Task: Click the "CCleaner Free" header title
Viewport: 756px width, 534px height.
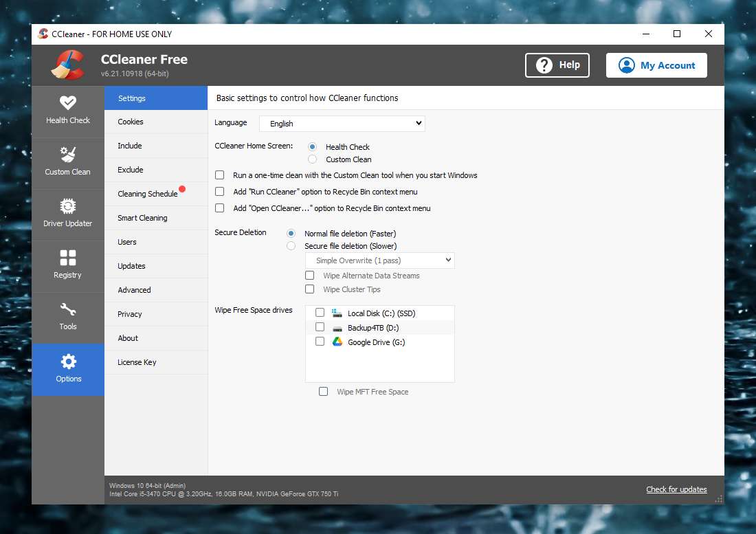Action: [x=144, y=60]
